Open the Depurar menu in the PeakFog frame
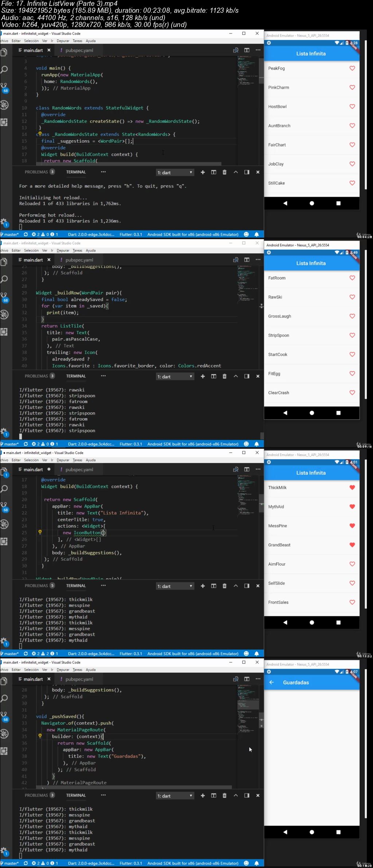 (x=63, y=41)
